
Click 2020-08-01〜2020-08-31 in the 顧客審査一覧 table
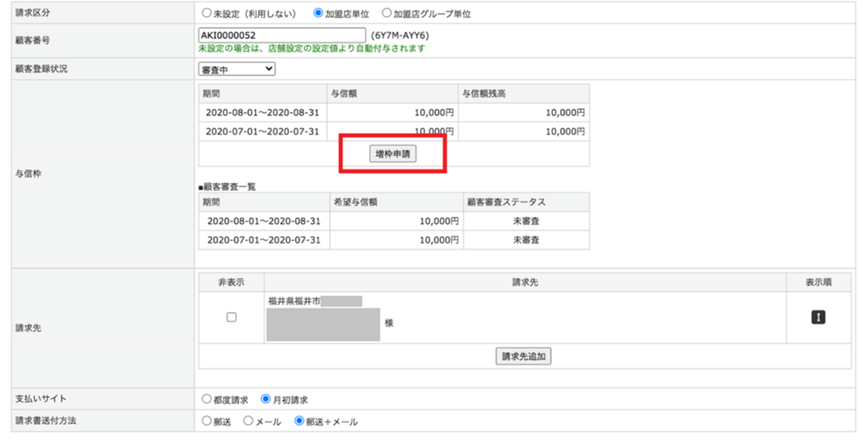(x=264, y=221)
